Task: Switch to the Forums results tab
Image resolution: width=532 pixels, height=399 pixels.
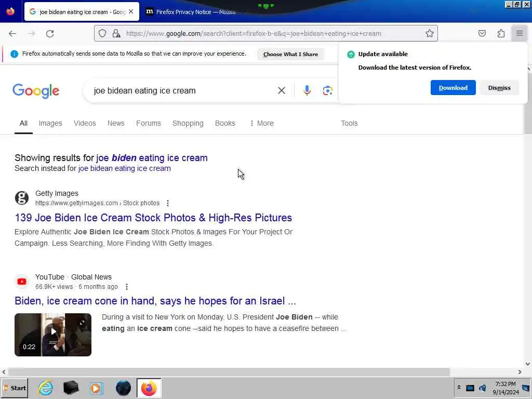Action: 148,123
